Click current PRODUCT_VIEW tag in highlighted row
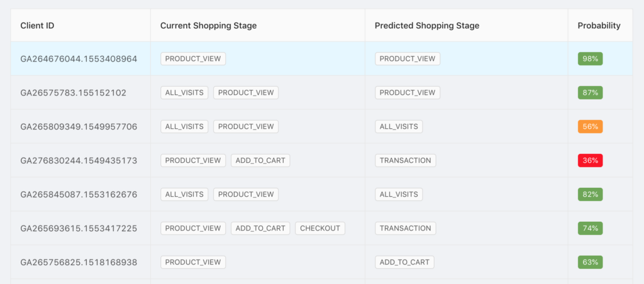The height and width of the screenshot is (284, 644). 193,58
